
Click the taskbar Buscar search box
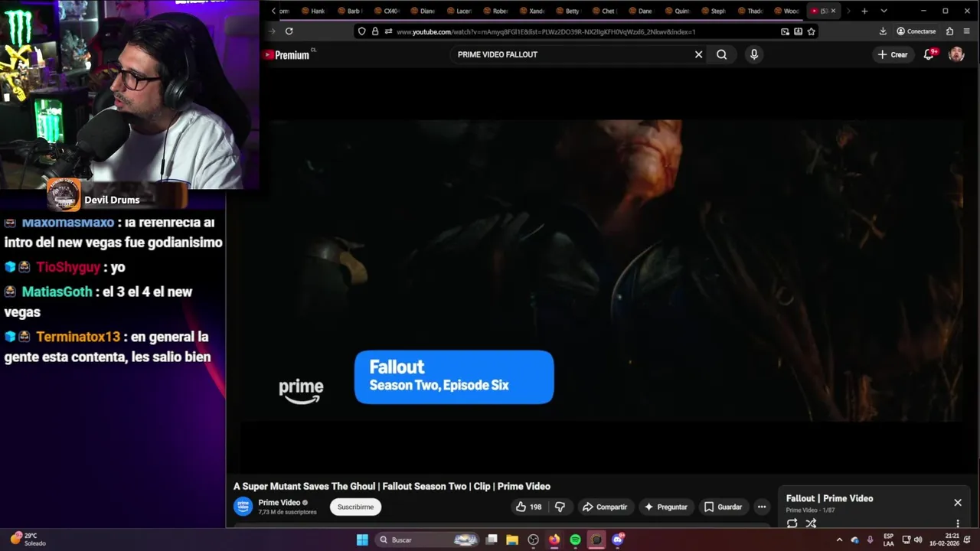[429, 540]
